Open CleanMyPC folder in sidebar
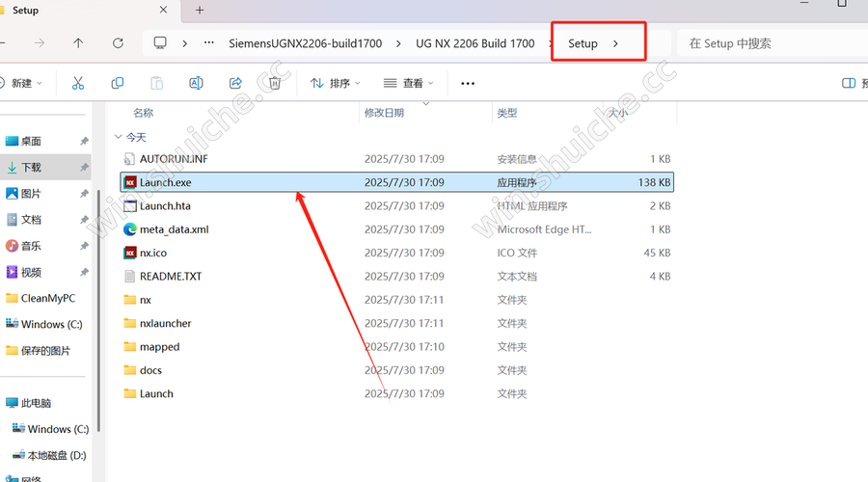 point(47,298)
